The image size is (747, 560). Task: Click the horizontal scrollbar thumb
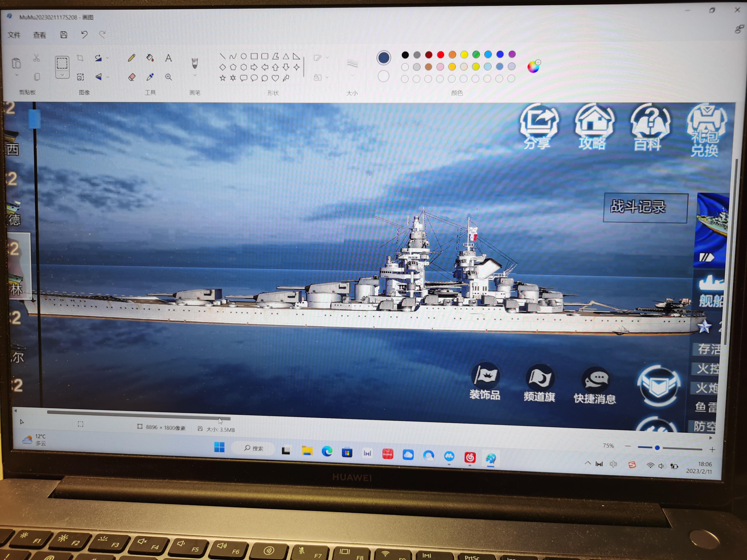pyautogui.click(x=139, y=415)
